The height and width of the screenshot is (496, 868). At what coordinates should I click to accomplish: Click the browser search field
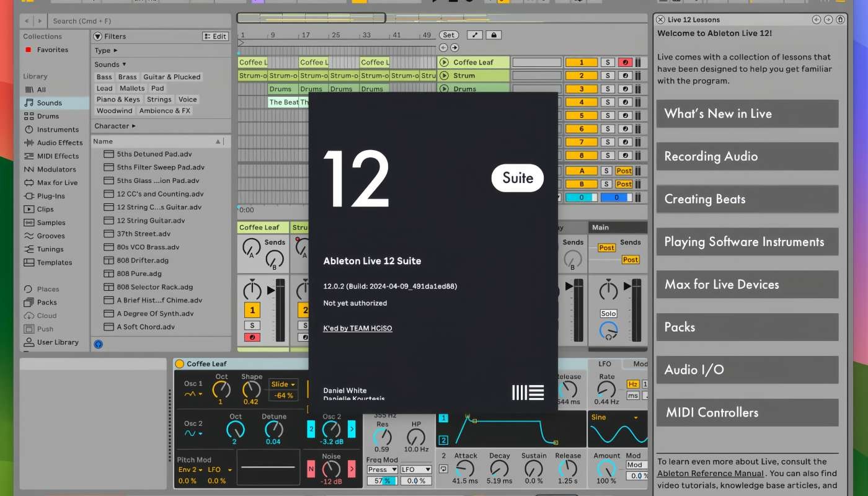140,21
